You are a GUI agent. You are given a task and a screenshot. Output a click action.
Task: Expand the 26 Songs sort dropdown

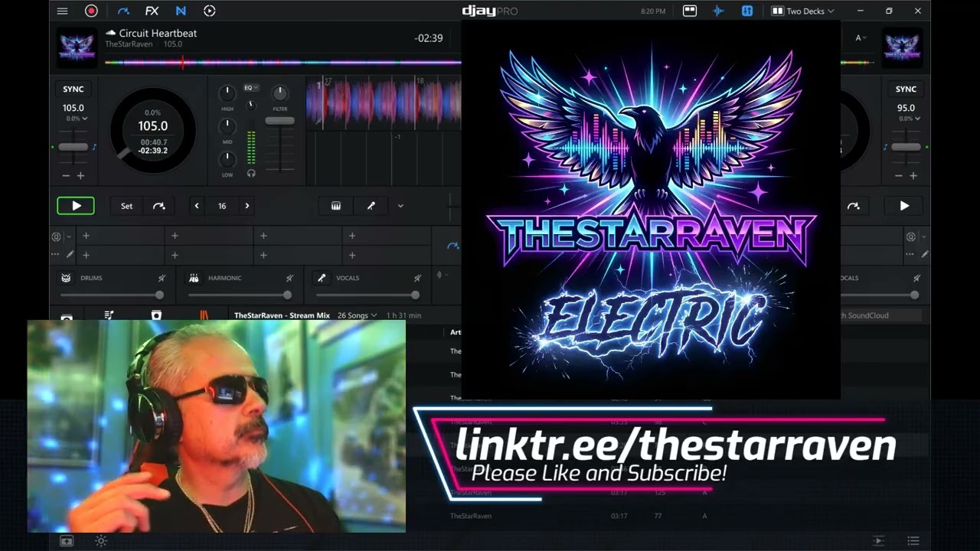[358, 315]
